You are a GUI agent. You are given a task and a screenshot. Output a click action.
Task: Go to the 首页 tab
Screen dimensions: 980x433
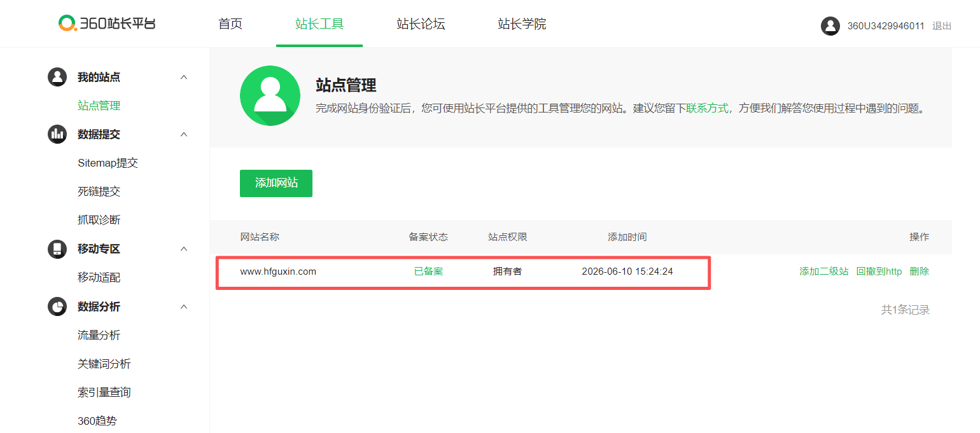pos(230,24)
